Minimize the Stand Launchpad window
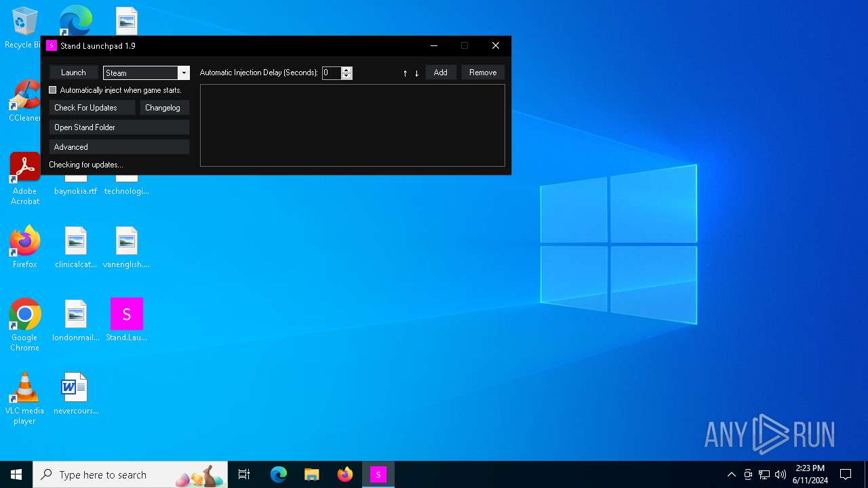 pos(433,45)
